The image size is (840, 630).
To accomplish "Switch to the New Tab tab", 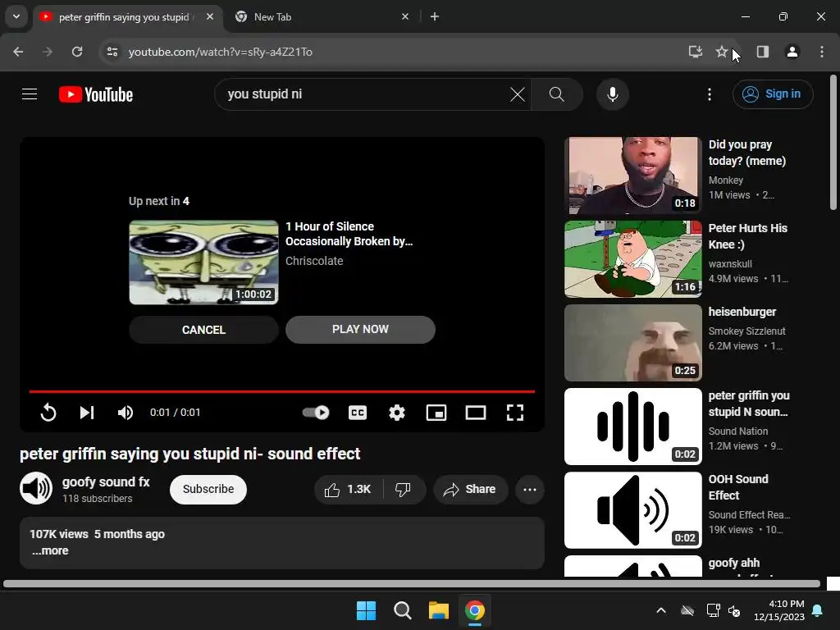I will tap(322, 17).
